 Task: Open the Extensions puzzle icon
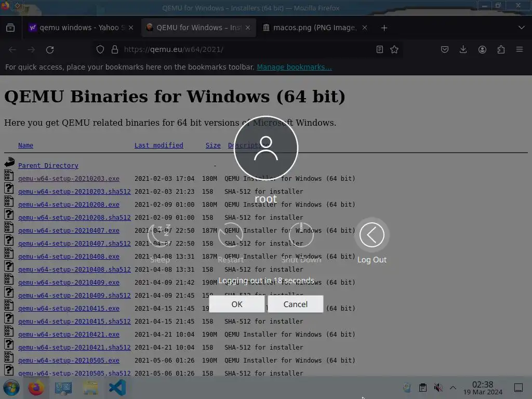(x=501, y=49)
